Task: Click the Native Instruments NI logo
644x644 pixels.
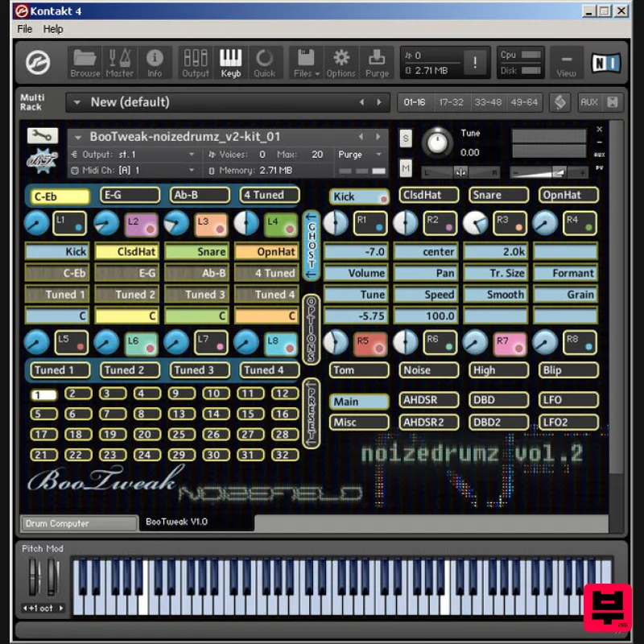Action: (606, 63)
